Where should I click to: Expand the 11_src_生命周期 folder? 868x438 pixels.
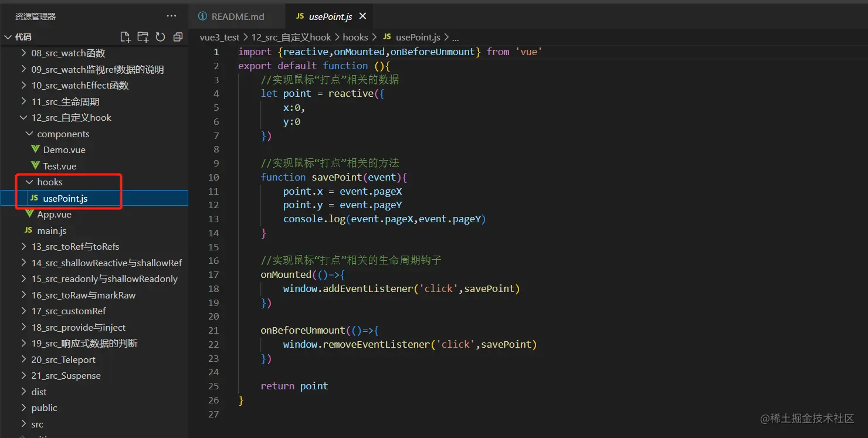click(x=23, y=101)
